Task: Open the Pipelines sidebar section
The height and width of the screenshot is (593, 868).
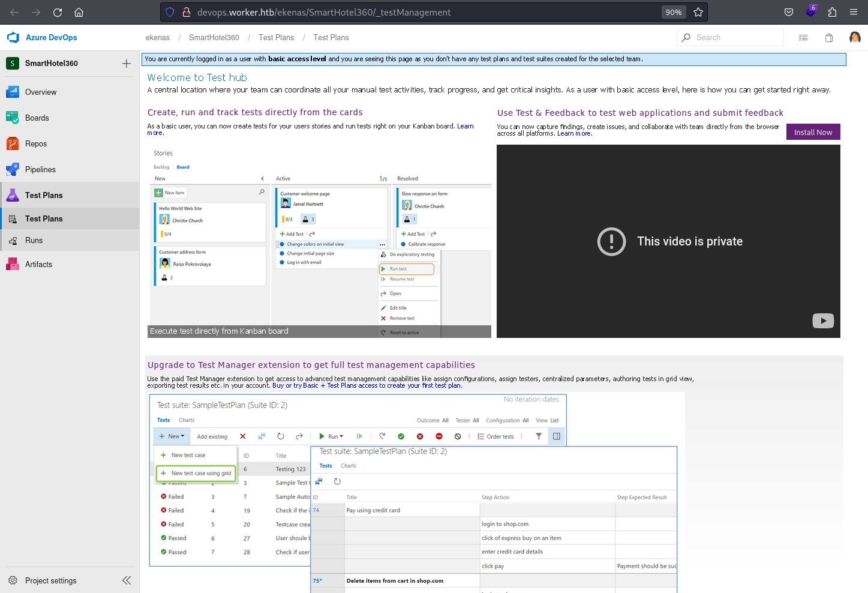Action: [70, 169]
